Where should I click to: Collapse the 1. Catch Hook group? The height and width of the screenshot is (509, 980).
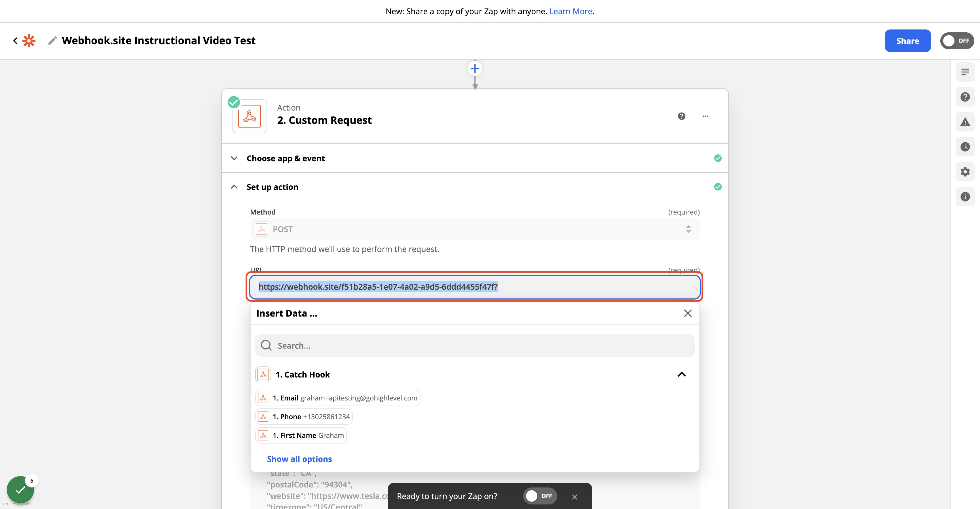682,374
